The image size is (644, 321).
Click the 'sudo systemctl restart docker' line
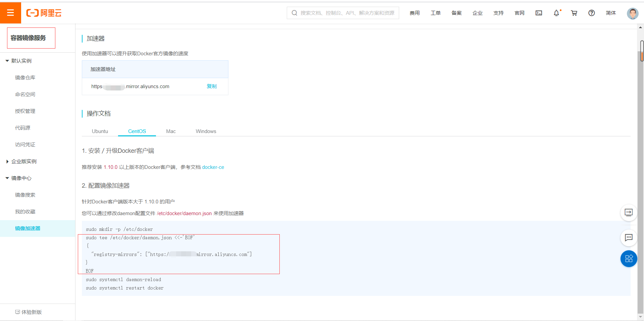[x=125, y=288]
